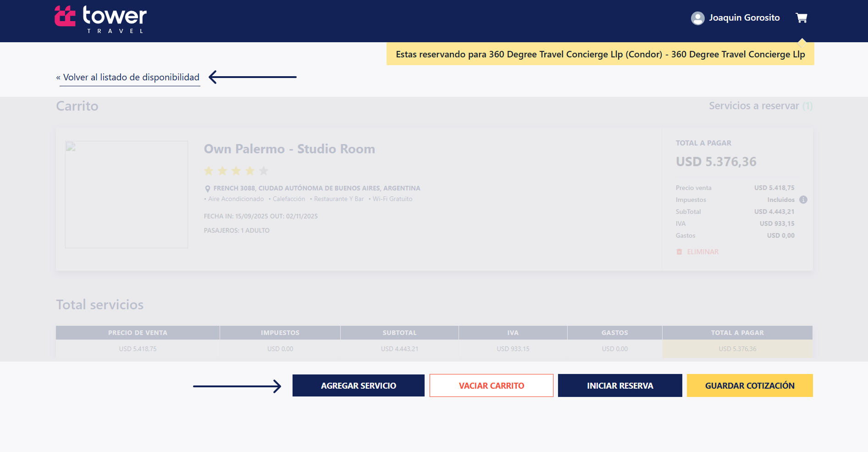
Task: Click the yellow agency reservation banner
Action: [600, 55]
